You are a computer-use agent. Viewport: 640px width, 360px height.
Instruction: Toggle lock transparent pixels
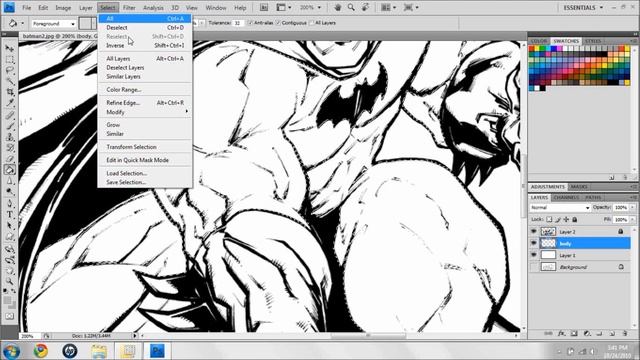tap(549, 220)
